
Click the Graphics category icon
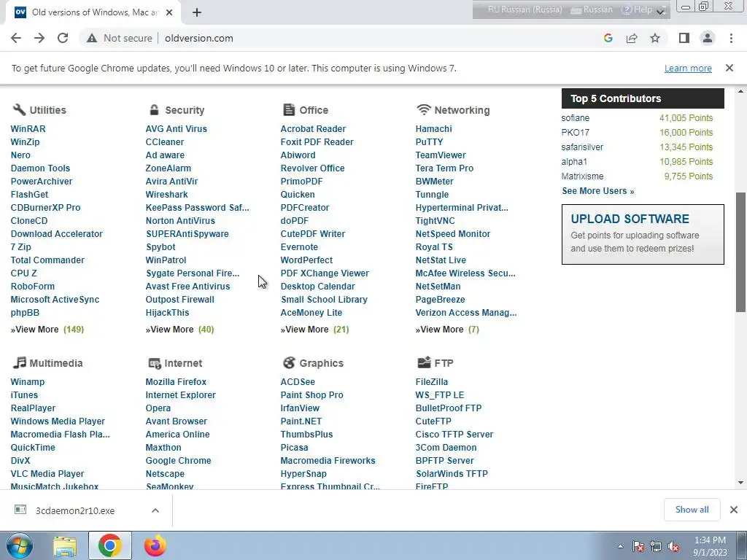(x=289, y=363)
